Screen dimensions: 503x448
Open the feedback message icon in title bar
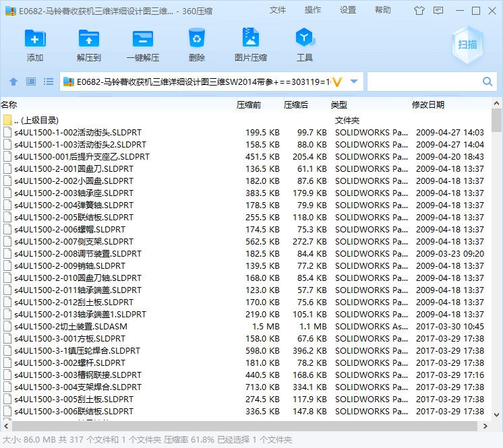coord(438,11)
